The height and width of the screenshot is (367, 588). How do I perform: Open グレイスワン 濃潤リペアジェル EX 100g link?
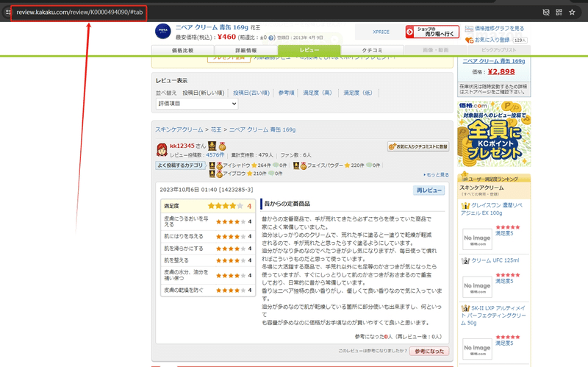(x=492, y=209)
